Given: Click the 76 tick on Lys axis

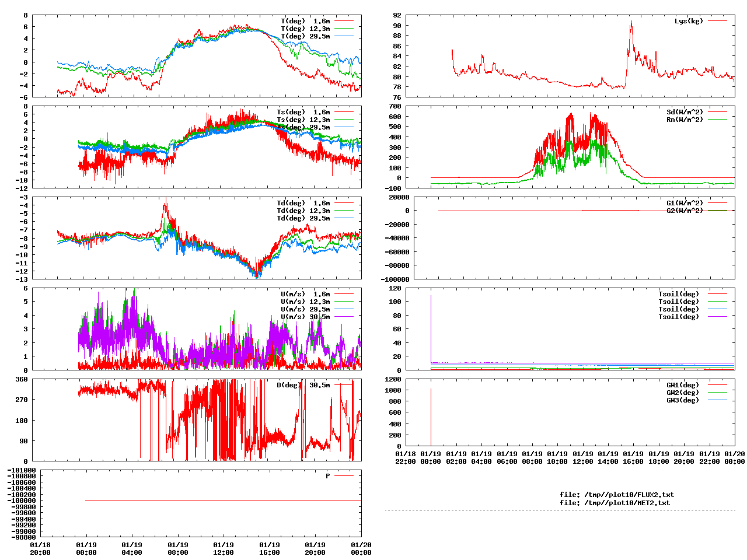Looking at the screenshot, I should [397, 97].
